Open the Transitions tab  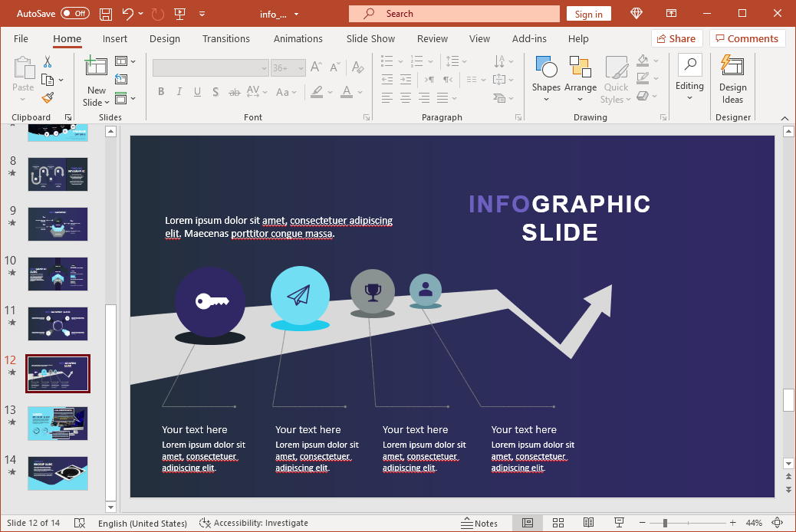pos(226,38)
